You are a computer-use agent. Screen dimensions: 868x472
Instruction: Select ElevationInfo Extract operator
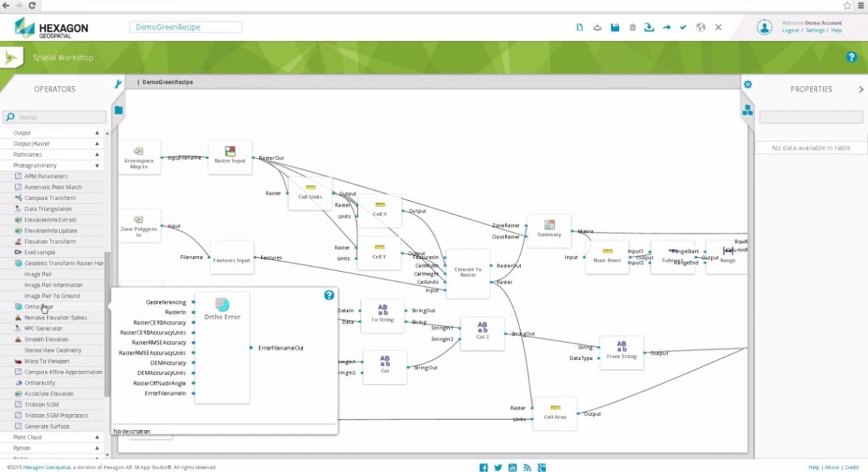point(50,220)
